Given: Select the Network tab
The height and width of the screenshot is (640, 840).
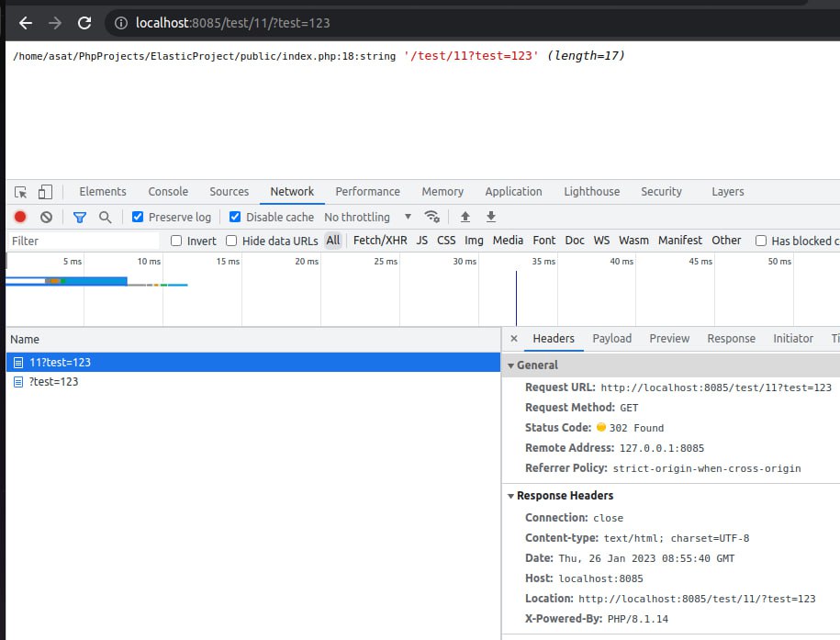Looking at the screenshot, I should [292, 191].
